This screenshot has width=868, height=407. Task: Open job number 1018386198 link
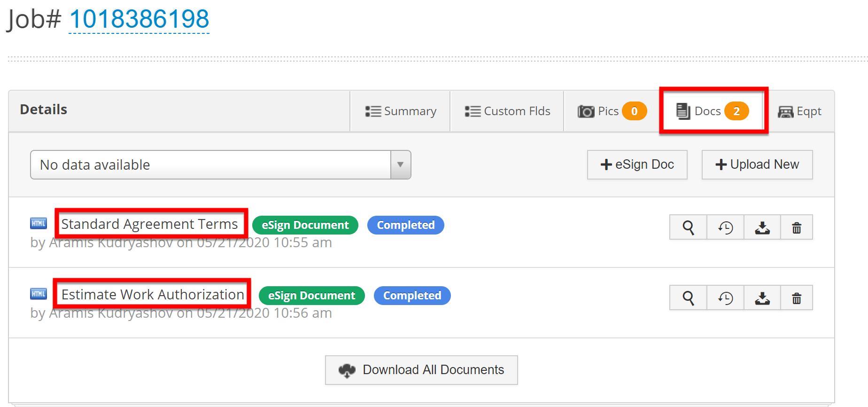pos(139,20)
